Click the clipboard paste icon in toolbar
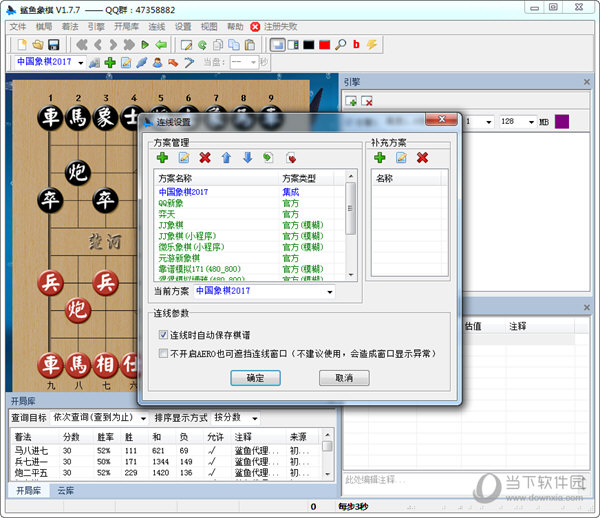600x518 pixels. (x=250, y=45)
